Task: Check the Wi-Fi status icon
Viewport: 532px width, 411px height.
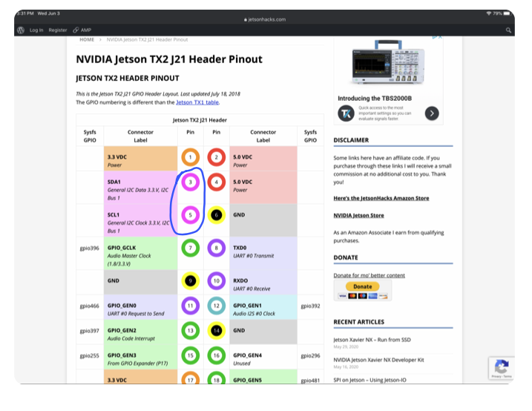Action: [489, 13]
